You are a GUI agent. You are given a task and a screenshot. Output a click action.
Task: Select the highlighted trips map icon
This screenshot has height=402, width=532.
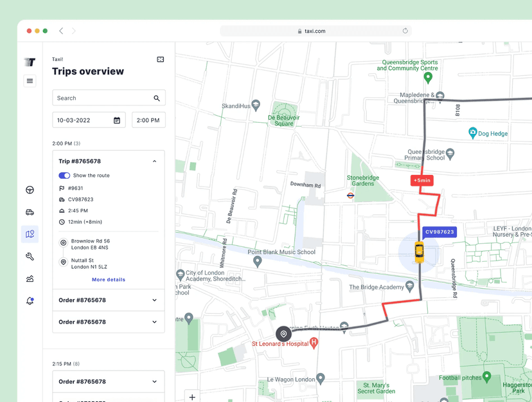coord(30,234)
